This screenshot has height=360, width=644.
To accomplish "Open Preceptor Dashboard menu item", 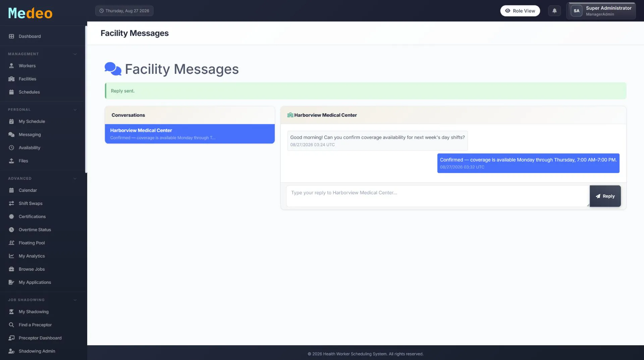I will point(42,338).
